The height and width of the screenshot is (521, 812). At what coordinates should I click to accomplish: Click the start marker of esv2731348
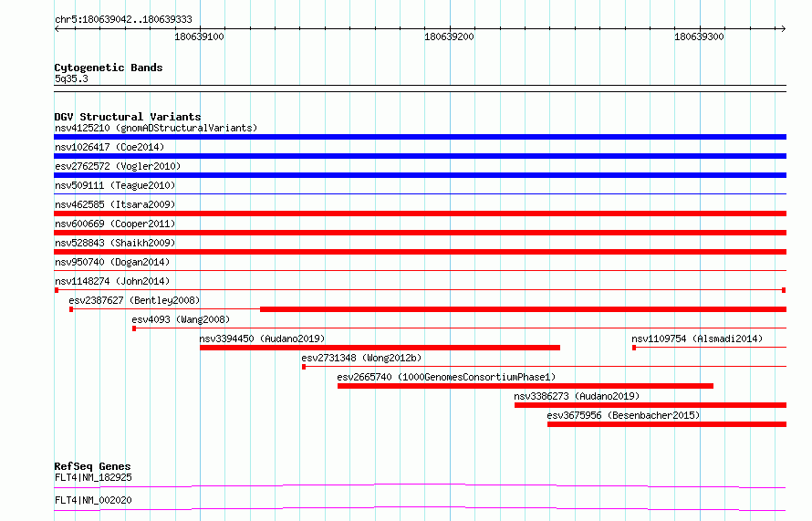coord(304,367)
